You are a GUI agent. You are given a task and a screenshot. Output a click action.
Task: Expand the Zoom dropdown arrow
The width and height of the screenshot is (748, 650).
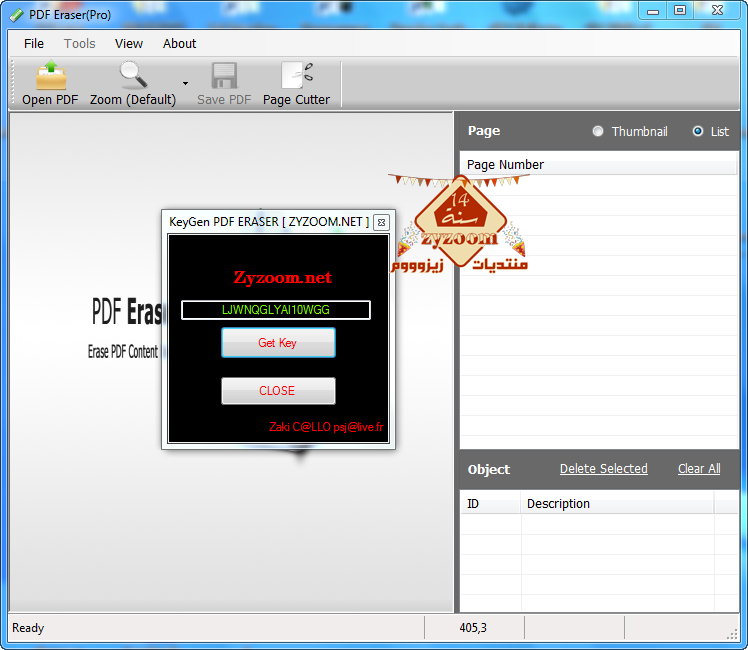point(185,83)
